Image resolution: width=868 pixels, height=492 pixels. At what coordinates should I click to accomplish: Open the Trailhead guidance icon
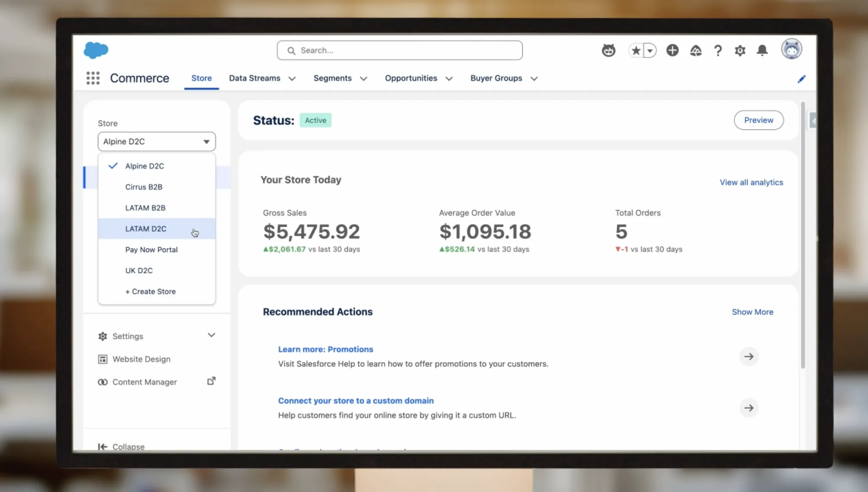pyautogui.click(x=696, y=51)
